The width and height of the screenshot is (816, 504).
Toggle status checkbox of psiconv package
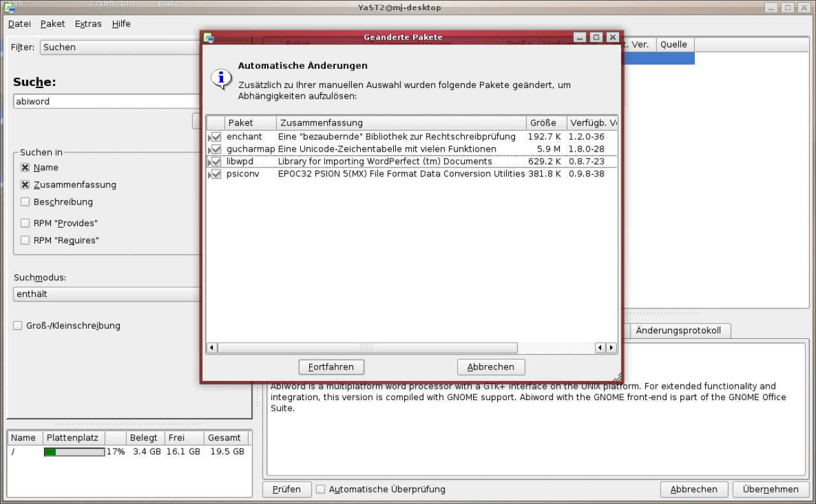point(216,174)
